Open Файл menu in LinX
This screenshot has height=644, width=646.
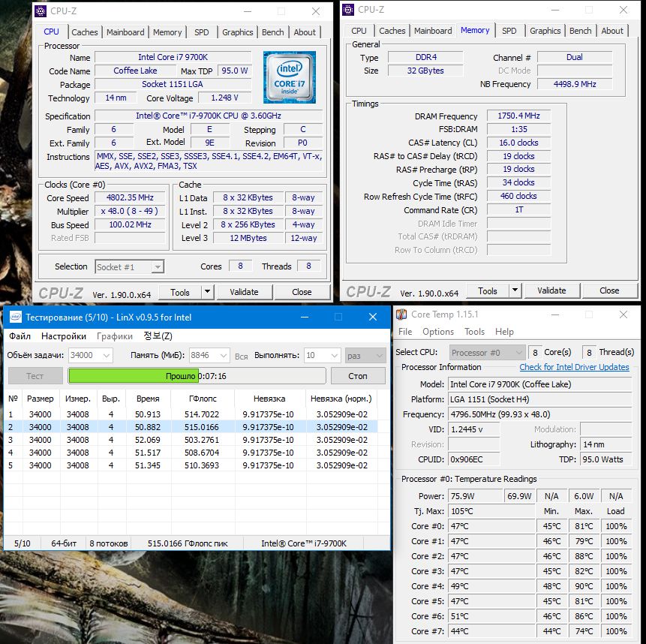[x=20, y=336]
